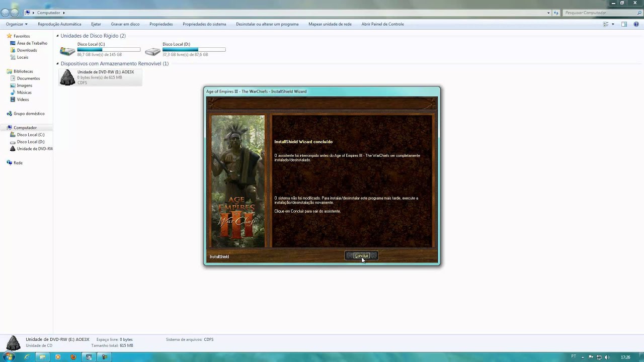Click the refresh icon beside address bar
Screen dimensions: 644x362
(x=556, y=13)
